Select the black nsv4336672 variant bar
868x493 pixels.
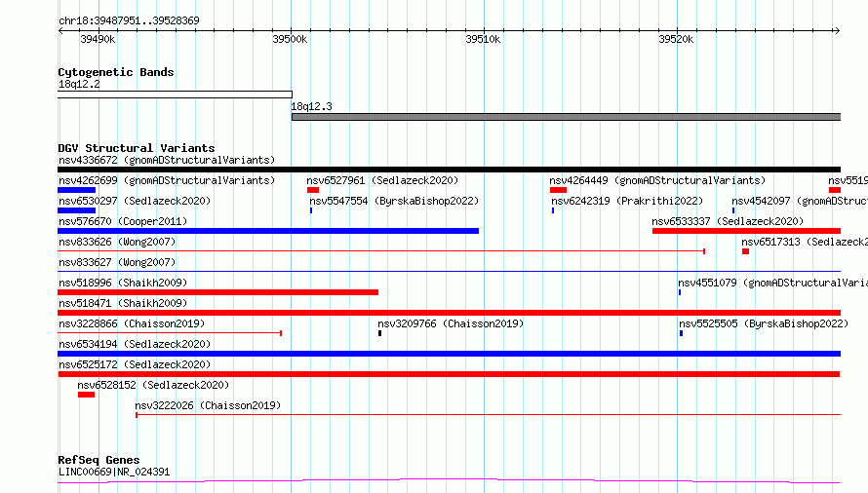pos(449,170)
